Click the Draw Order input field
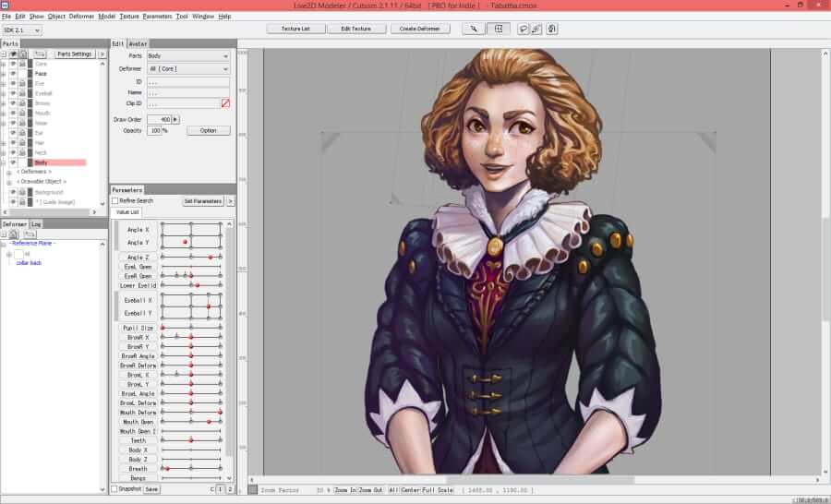 (x=159, y=119)
